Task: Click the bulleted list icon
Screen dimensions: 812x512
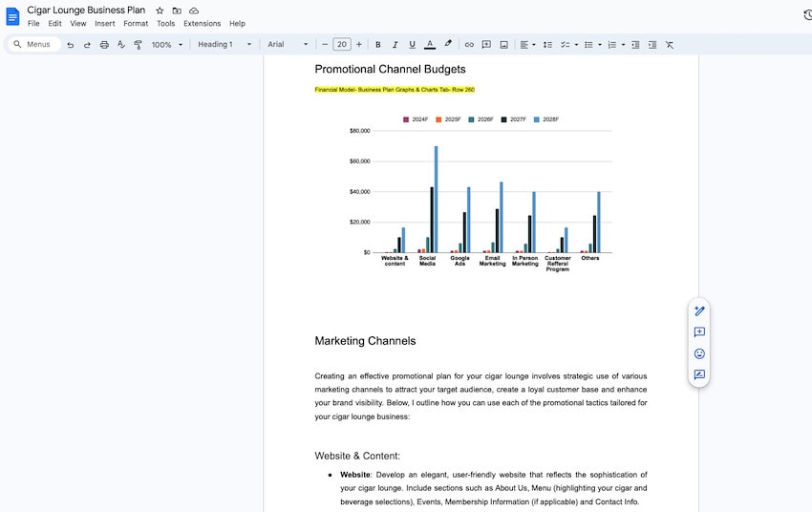Action: (588, 45)
